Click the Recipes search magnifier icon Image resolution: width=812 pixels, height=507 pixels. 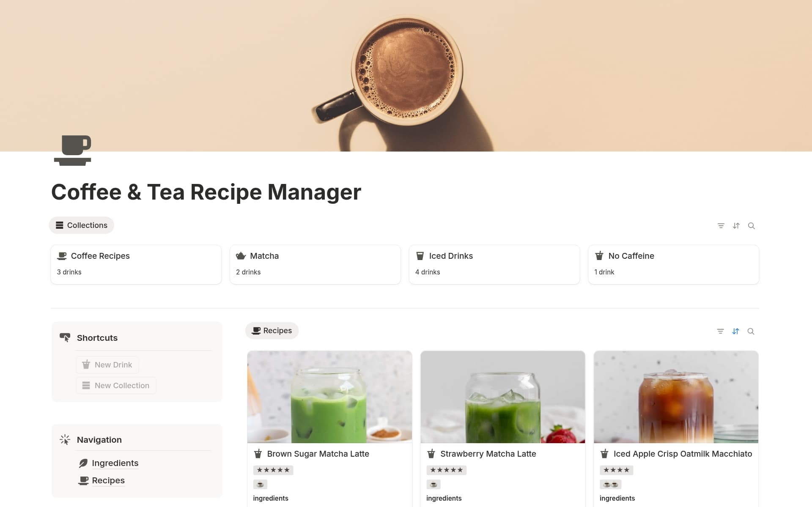click(751, 331)
